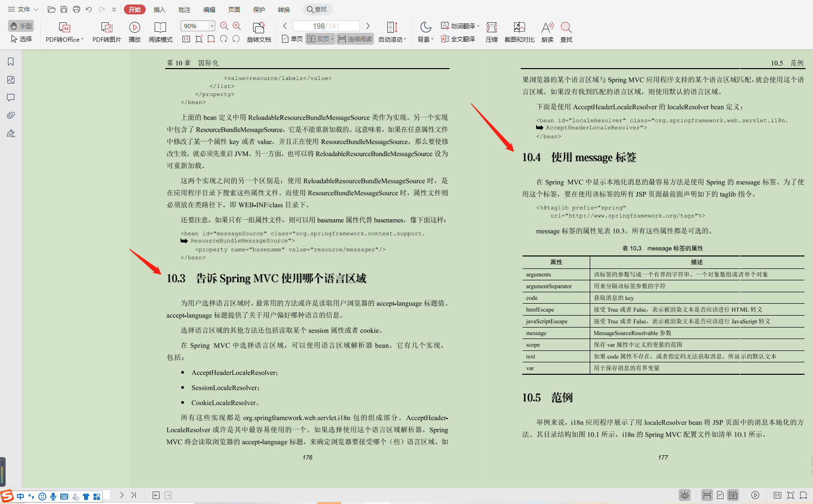Image resolution: width=813 pixels, height=504 pixels.
Task: Click the play icon in status bar
Action: click(x=755, y=495)
